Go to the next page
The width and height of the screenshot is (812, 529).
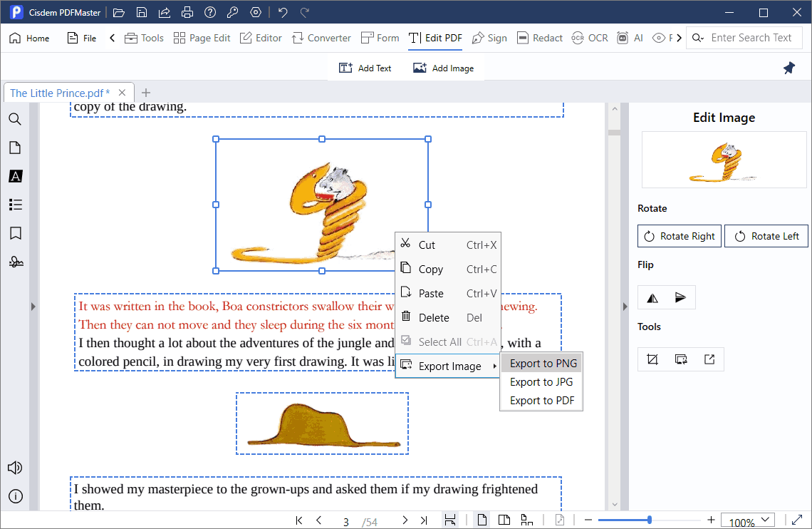tap(405, 520)
